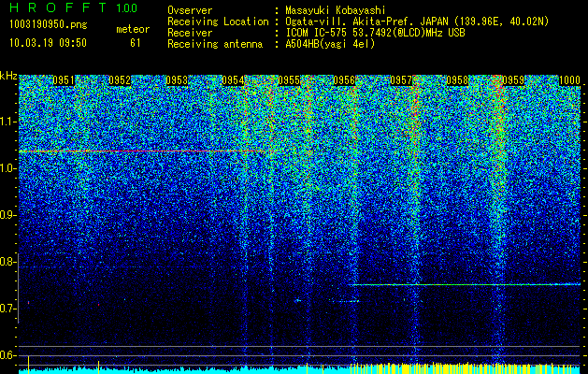Click the 0951 time marker

tap(64, 80)
